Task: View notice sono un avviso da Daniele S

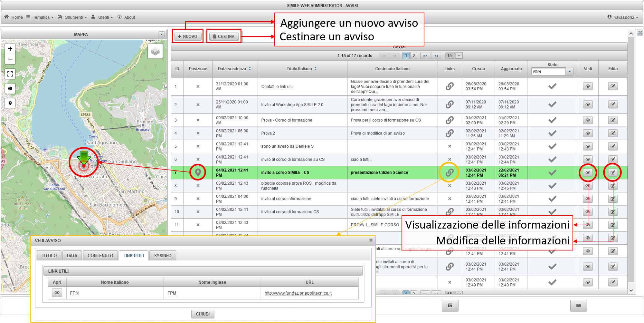Action: (x=588, y=146)
